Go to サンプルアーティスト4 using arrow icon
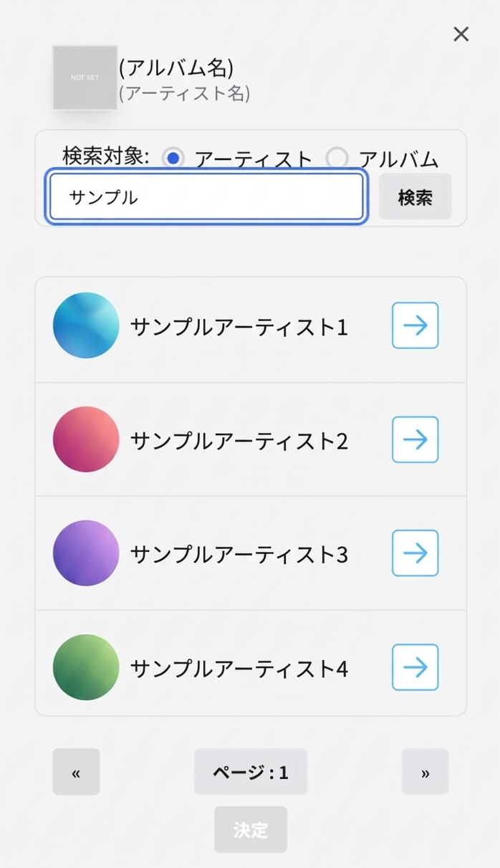 coord(415,667)
